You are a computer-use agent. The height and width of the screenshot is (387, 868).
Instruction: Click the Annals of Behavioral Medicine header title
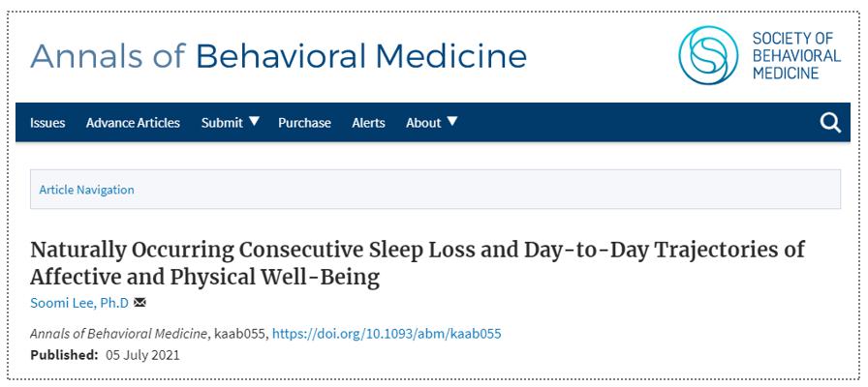coord(278,56)
